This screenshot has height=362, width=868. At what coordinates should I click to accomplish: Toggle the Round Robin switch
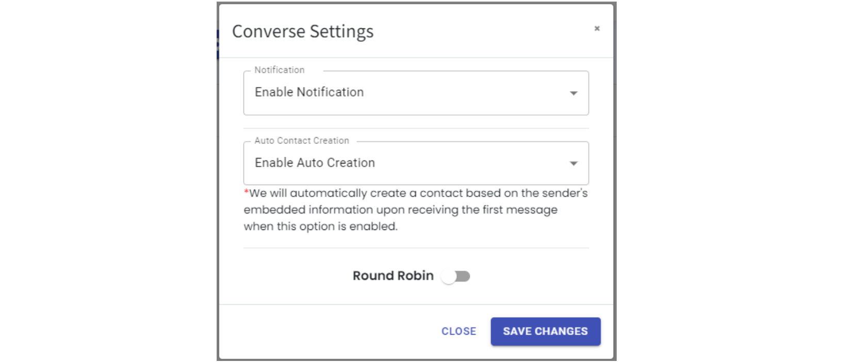pyautogui.click(x=455, y=276)
